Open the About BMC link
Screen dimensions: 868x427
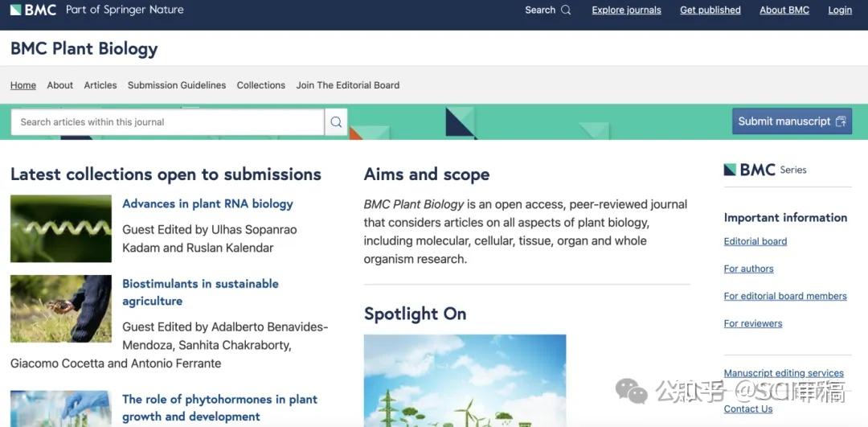[784, 10]
